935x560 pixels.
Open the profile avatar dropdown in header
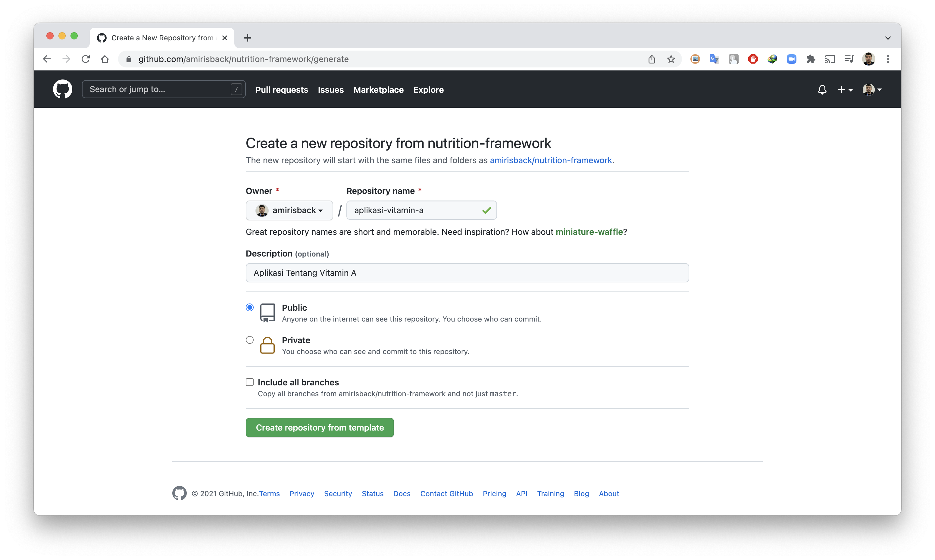(871, 90)
